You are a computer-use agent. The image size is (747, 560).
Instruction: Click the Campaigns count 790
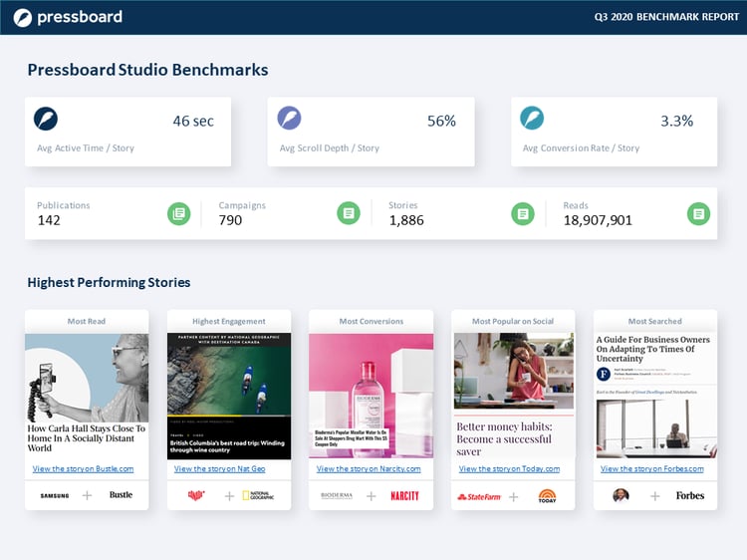tap(231, 220)
